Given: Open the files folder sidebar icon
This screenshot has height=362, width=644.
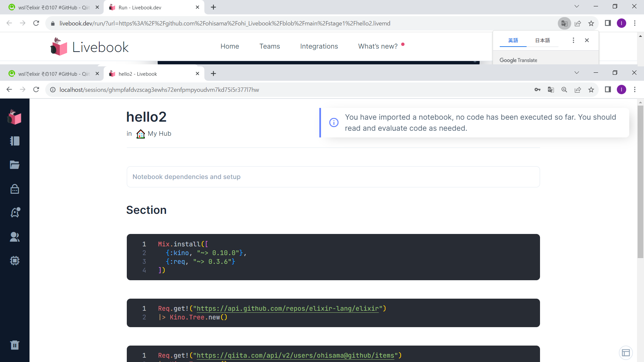Looking at the screenshot, I should click(15, 165).
